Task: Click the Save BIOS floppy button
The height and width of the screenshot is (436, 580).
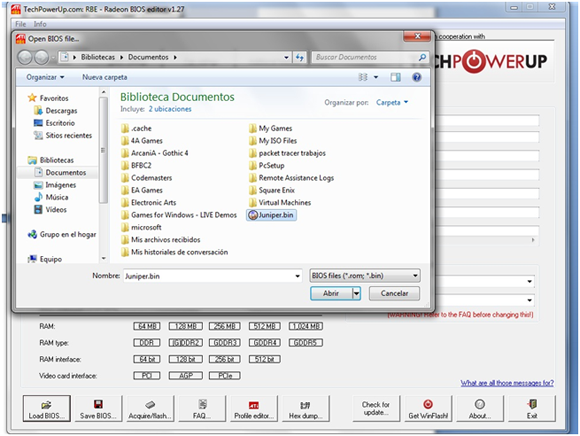Action: 98,408
